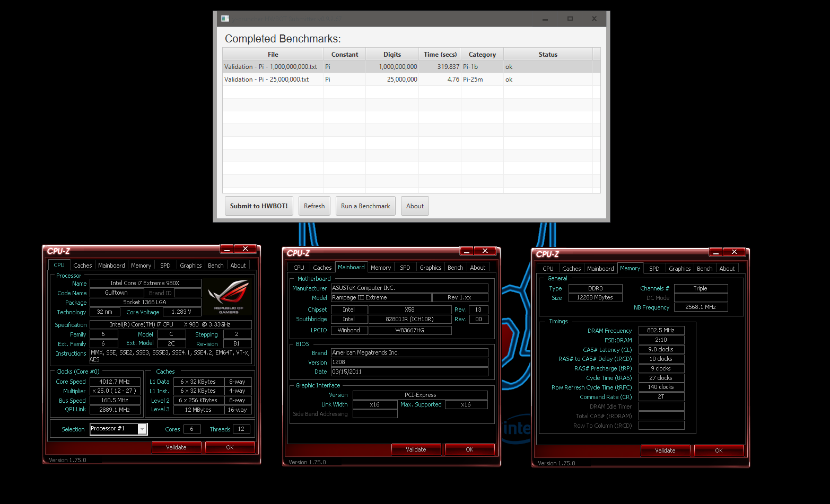
Task: Close the Memory CPU-Z window
Action: (735, 252)
